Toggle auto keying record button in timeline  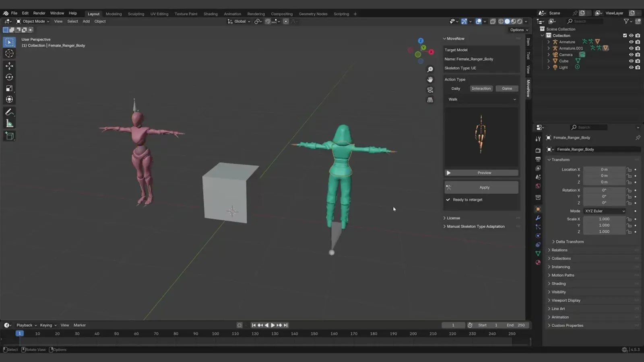239,325
